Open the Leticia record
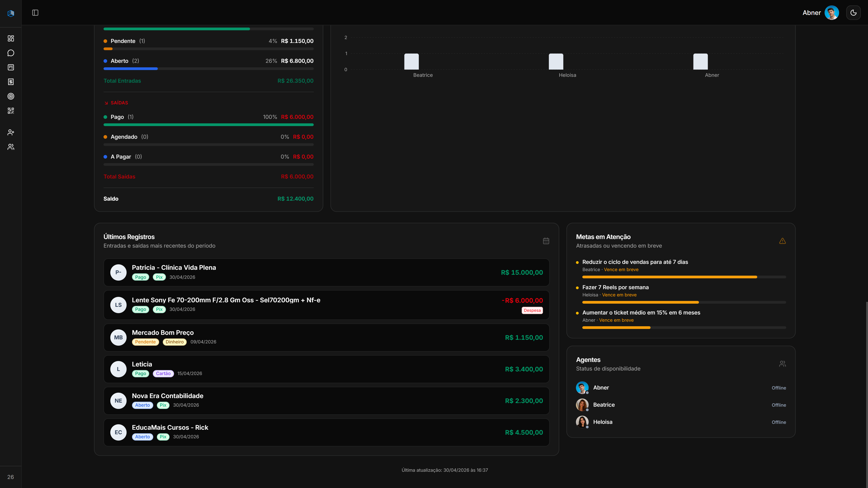 point(326,369)
